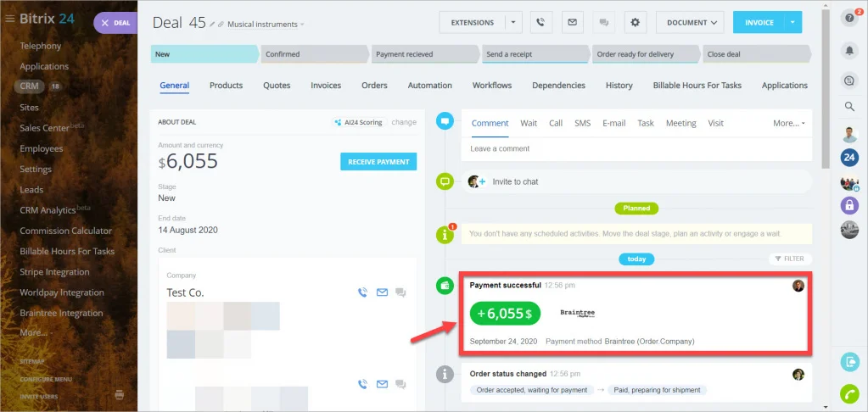Set deal stage to Send a receipt

(535, 54)
